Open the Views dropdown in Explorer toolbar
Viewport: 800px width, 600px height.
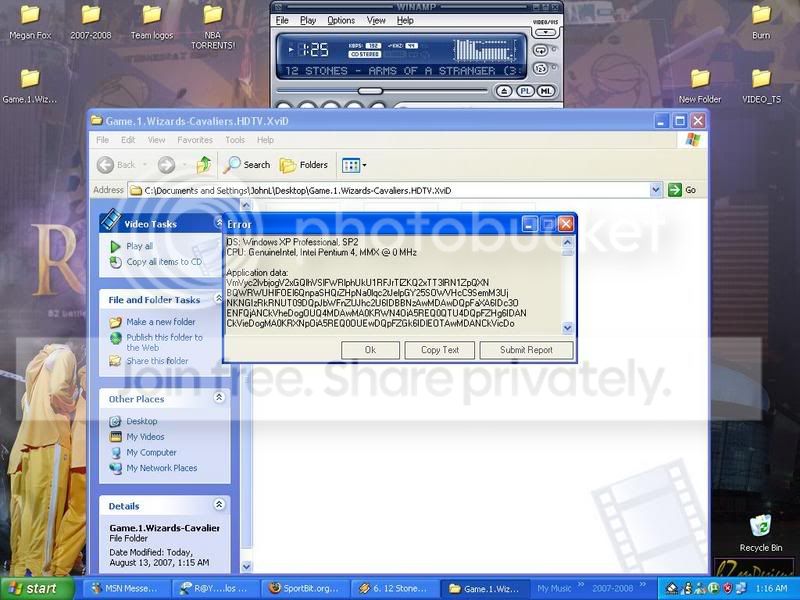(x=355, y=165)
